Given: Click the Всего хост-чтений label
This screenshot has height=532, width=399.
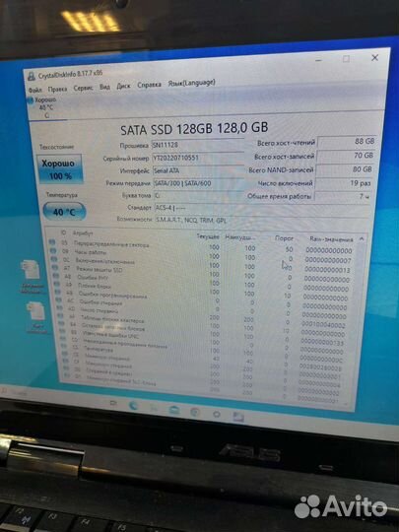Looking at the screenshot, I should coord(286,143).
